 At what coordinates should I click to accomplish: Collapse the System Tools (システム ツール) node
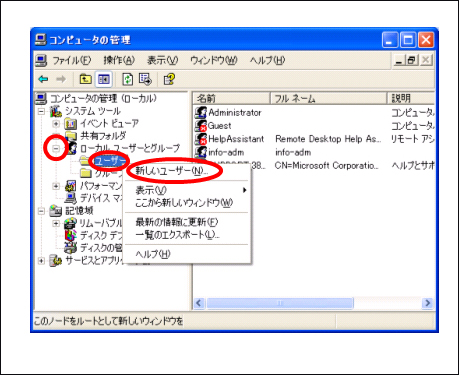(x=41, y=111)
